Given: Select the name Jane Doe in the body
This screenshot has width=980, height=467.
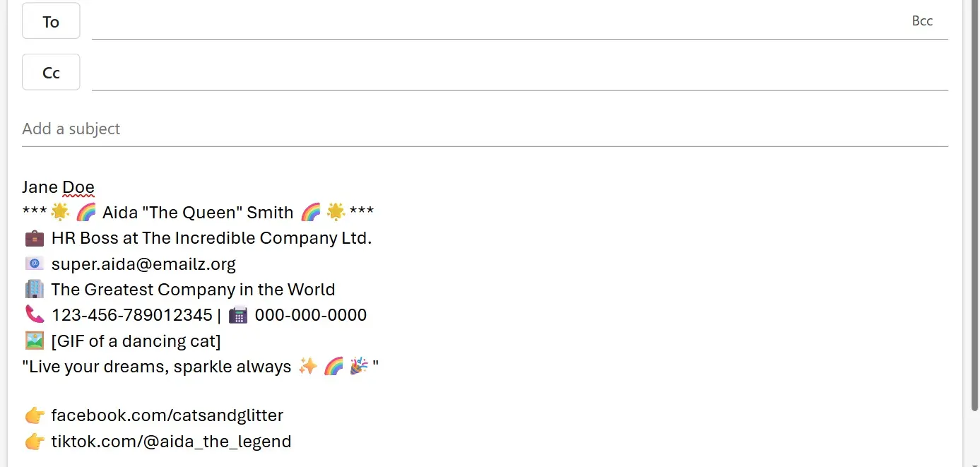Looking at the screenshot, I should (59, 187).
